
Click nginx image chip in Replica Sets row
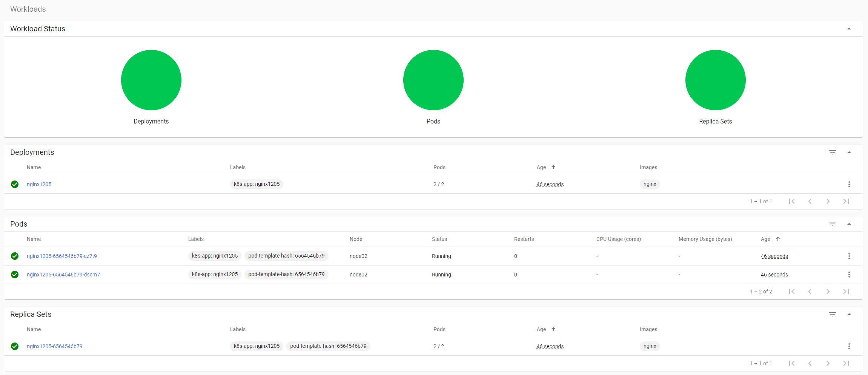(650, 346)
